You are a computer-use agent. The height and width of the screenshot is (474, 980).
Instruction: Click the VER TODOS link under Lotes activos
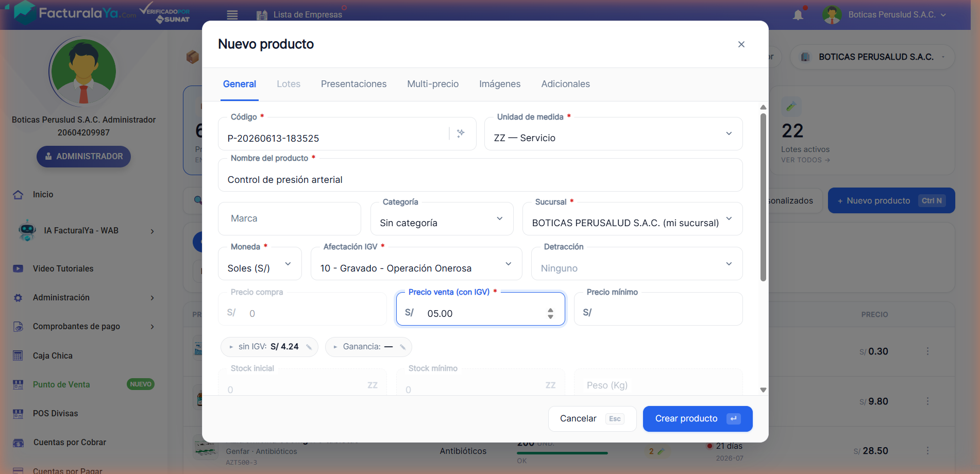pyautogui.click(x=805, y=160)
